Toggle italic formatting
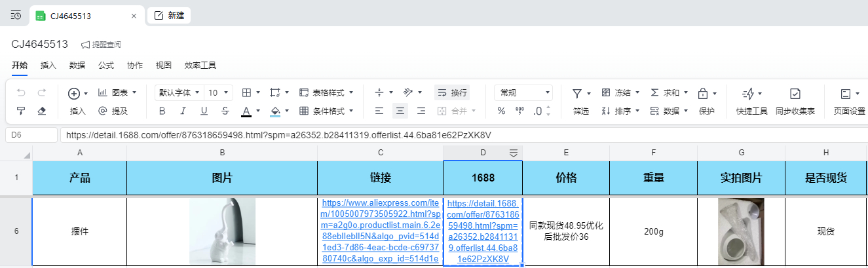This screenshot has height=268, width=868. point(183,111)
